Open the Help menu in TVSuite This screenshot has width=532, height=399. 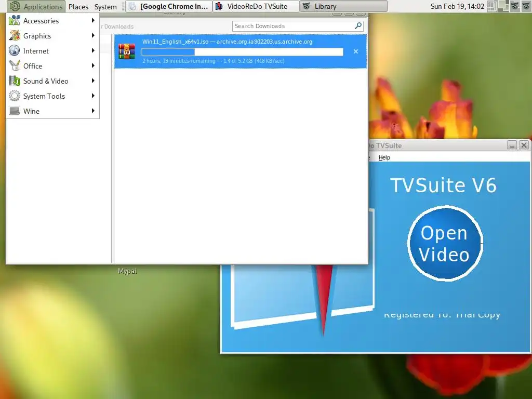point(384,157)
